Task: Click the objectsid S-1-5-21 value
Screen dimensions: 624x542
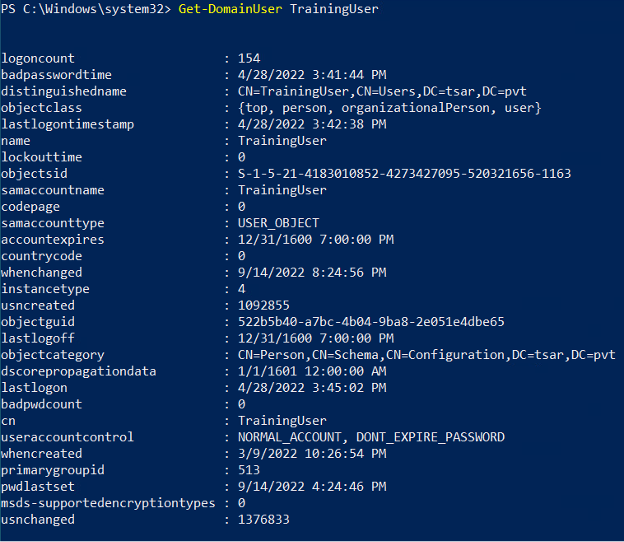Action: coord(404,174)
